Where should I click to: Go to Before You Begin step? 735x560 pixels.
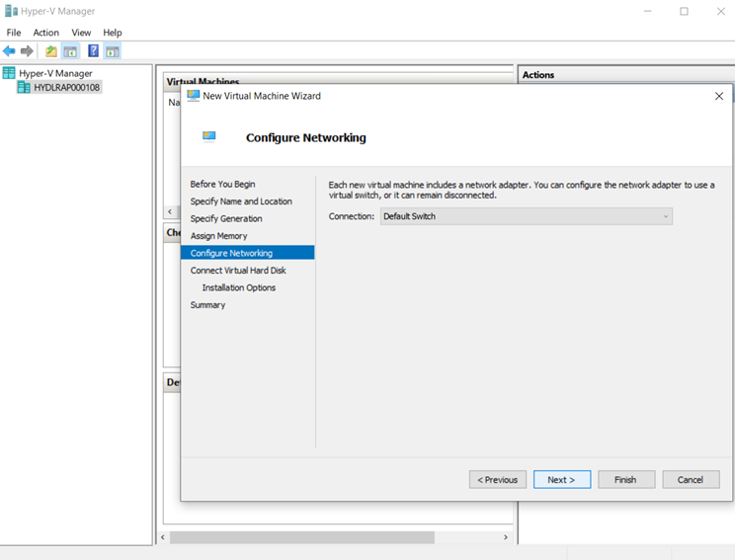pos(222,184)
